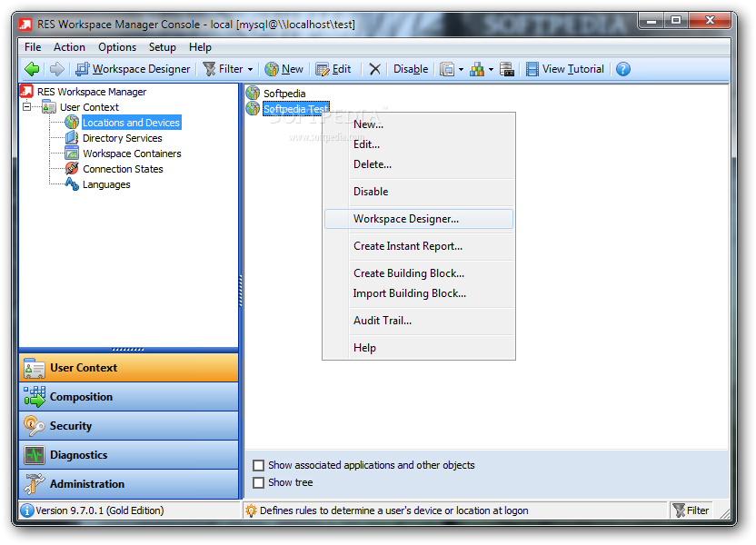Open the Help menu in the menu bar
Image resolution: width=756 pixels, height=545 pixels.
pyautogui.click(x=200, y=47)
